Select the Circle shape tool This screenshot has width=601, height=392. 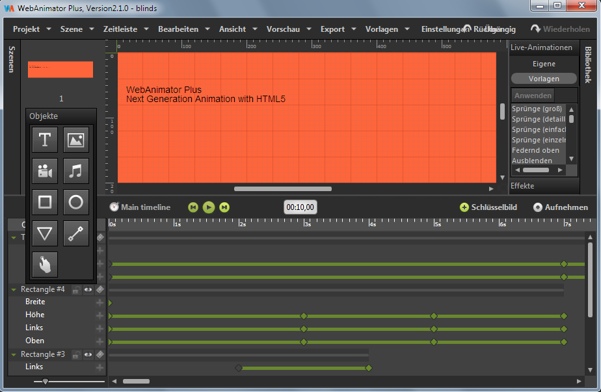[76, 202]
